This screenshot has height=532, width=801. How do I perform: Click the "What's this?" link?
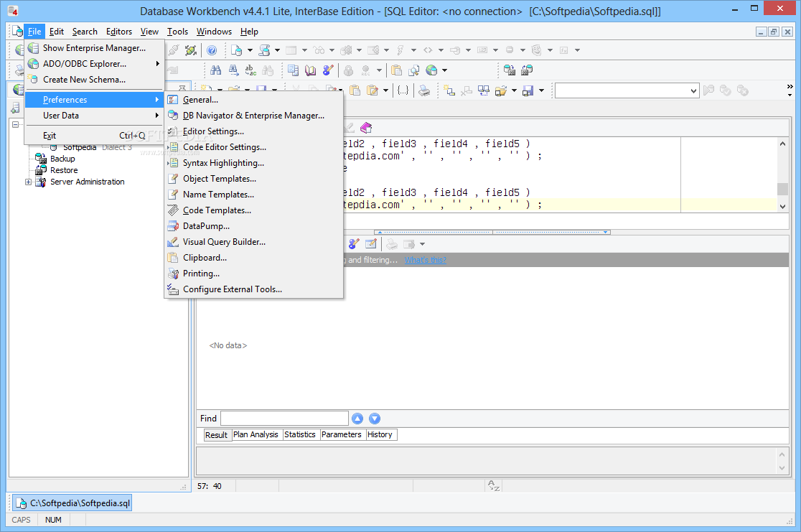click(x=425, y=260)
